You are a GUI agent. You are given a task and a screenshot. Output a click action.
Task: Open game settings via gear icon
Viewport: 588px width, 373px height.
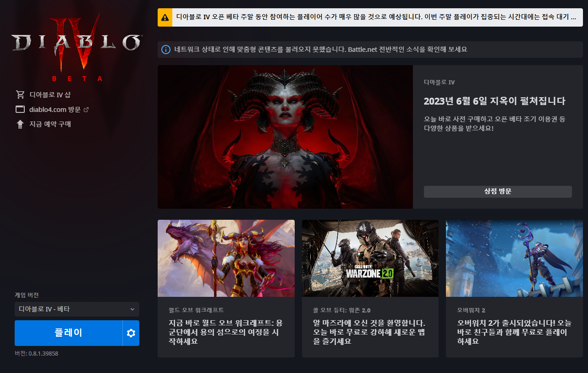tap(131, 333)
